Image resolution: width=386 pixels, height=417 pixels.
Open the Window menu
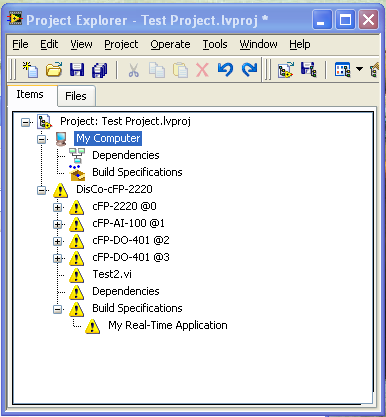pyautogui.click(x=258, y=44)
